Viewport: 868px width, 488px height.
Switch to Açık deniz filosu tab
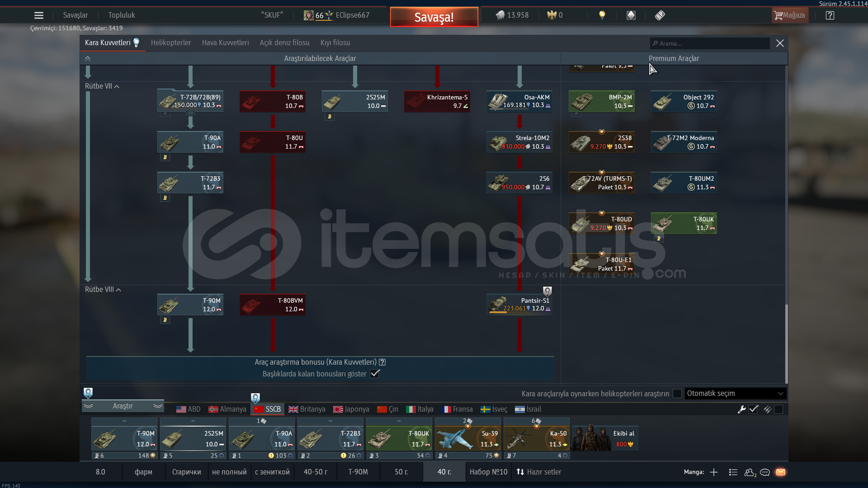click(284, 43)
